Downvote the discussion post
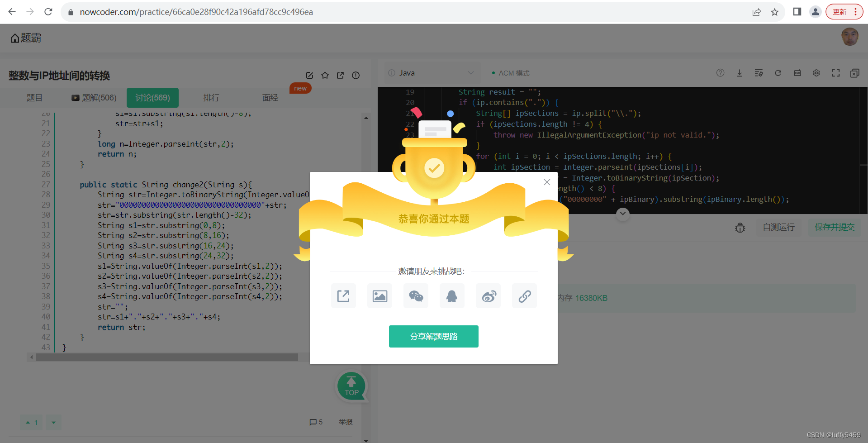This screenshot has width=868, height=443. click(53, 422)
